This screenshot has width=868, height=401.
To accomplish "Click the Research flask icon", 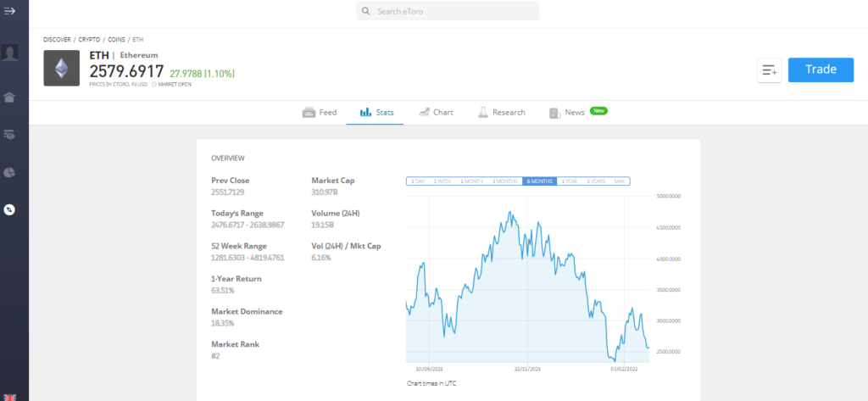I will [482, 113].
